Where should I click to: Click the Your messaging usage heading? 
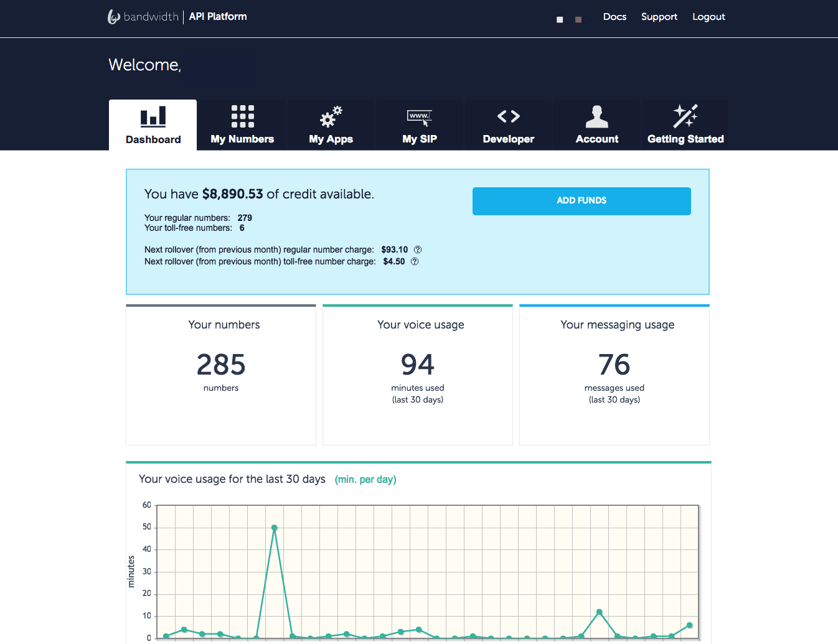point(618,325)
